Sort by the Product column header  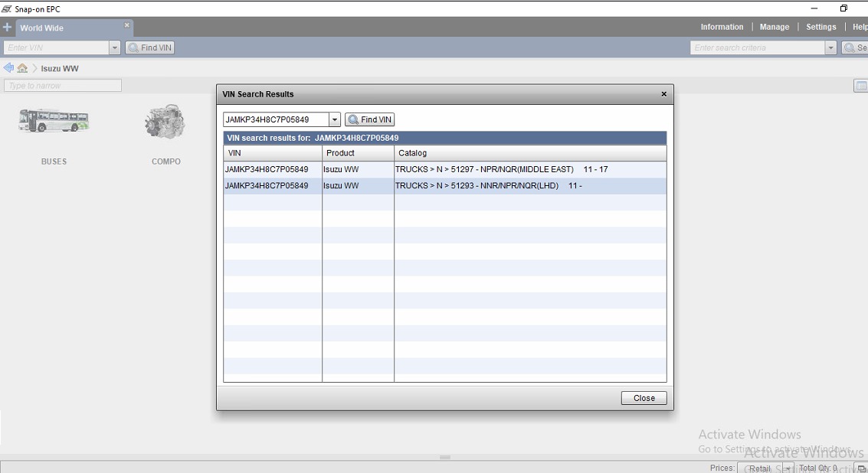[x=359, y=153]
